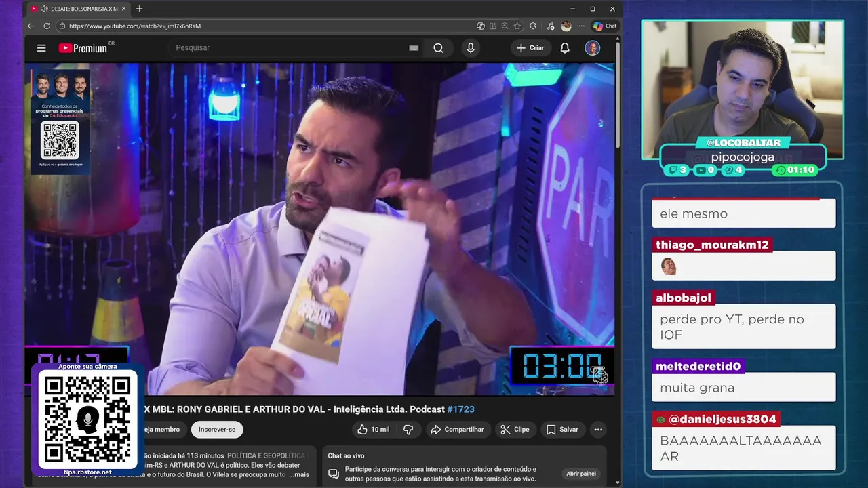Screen dimensions: 868x488
Task: Click chat username @danieljesus3804
Action: [x=716, y=420]
